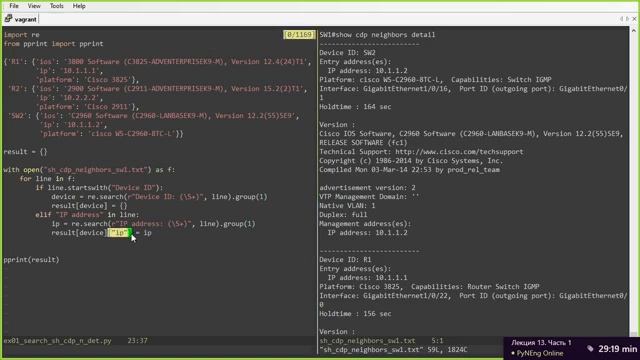
Task: Click the 'Device ID: R1' line
Action: tap(345, 259)
